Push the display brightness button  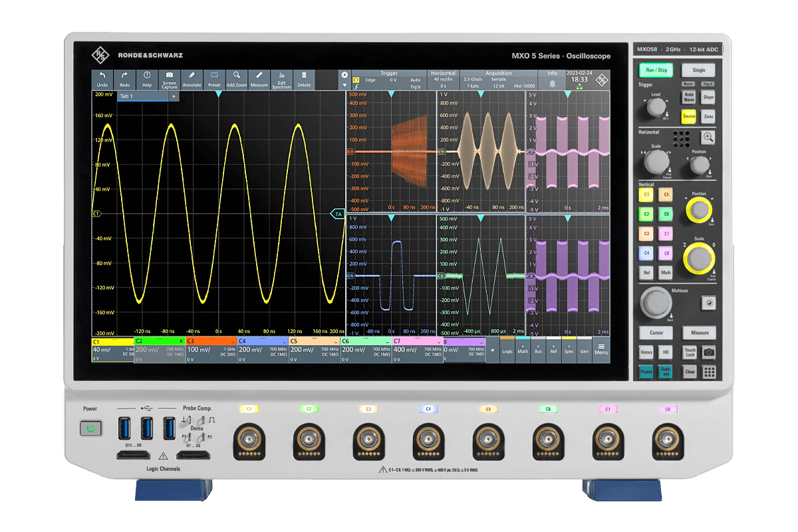coord(709,303)
